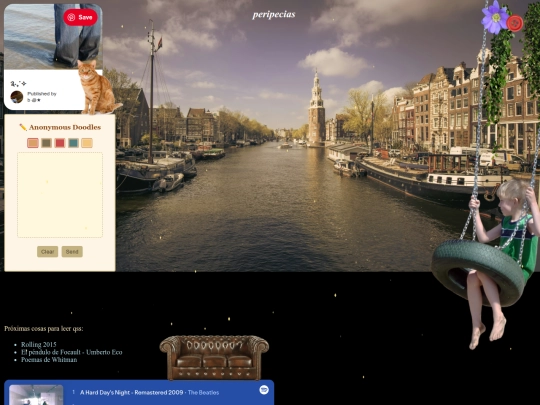This screenshot has height=405, width=540.
Task: Click inside the doodle drawing canvas
Action: pos(60,195)
